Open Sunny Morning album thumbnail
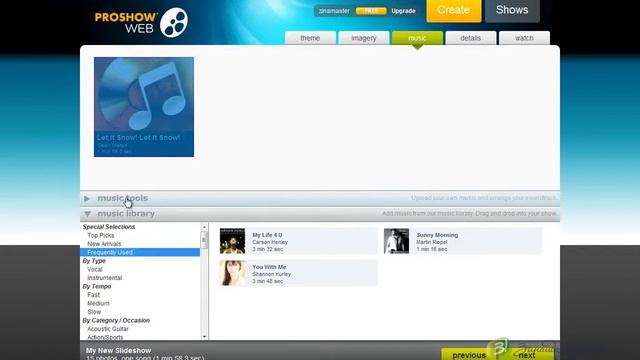 coord(396,241)
